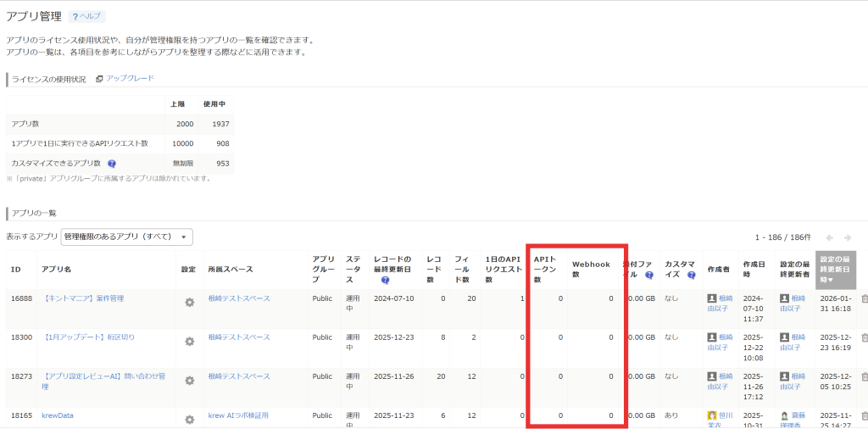
Task: Go to the previous page arrow
Action: tap(829, 237)
